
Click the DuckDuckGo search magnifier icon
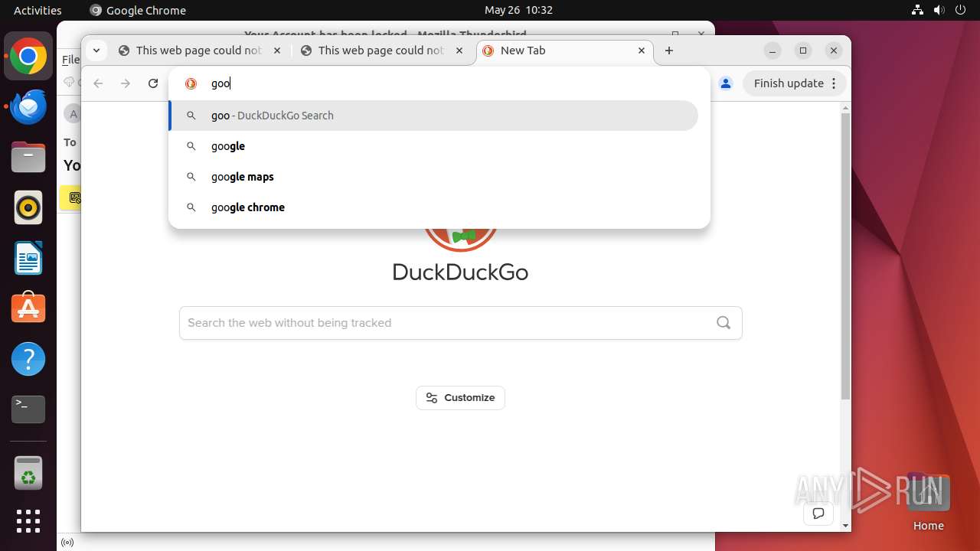coord(724,323)
